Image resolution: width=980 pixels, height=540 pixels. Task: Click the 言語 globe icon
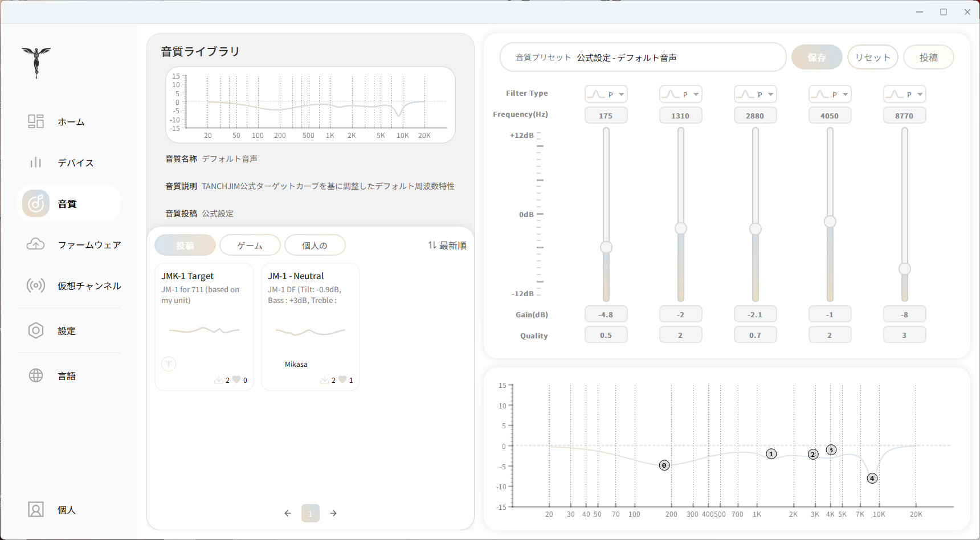[36, 375]
